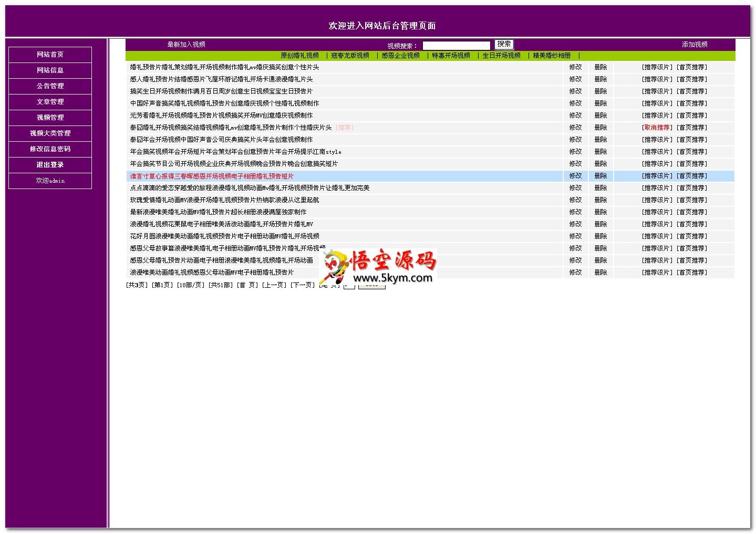
Task: Click 推荐该片 for 感恩父母故事篇 row
Action: pos(657,248)
